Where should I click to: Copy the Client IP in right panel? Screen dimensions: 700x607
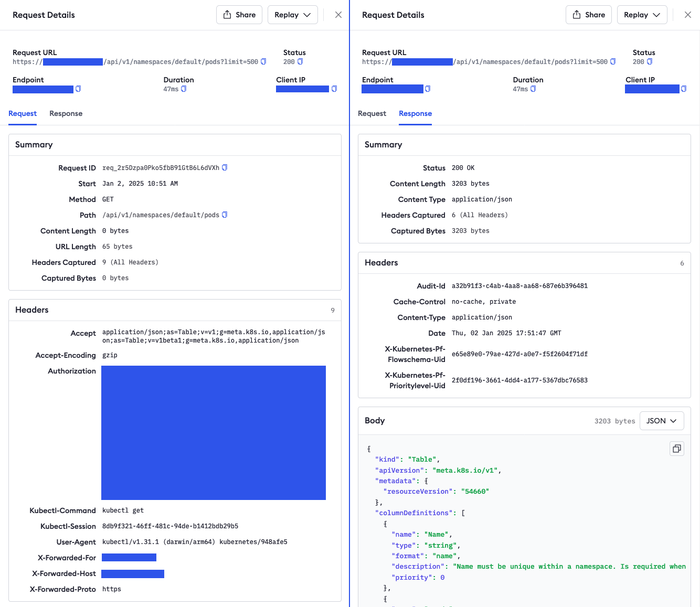click(684, 89)
